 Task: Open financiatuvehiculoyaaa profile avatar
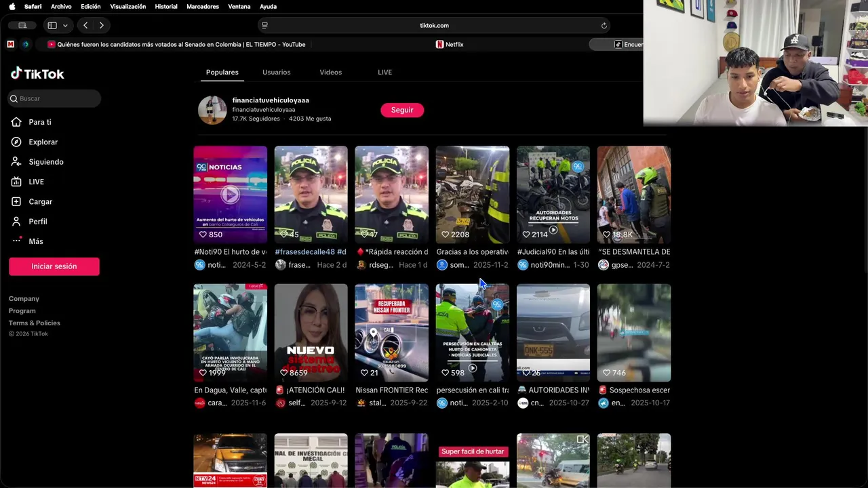point(212,110)
